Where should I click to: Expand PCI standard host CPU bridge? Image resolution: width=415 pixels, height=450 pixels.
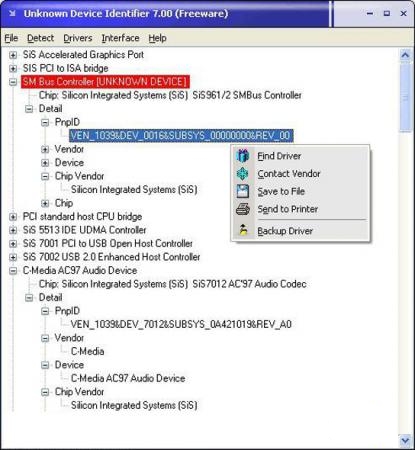pos(13,217)
